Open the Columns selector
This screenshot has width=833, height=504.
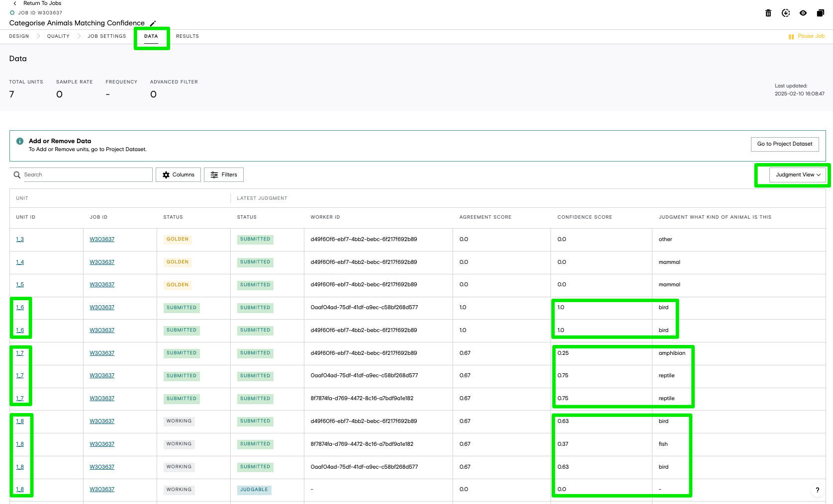tap(179, 175)
